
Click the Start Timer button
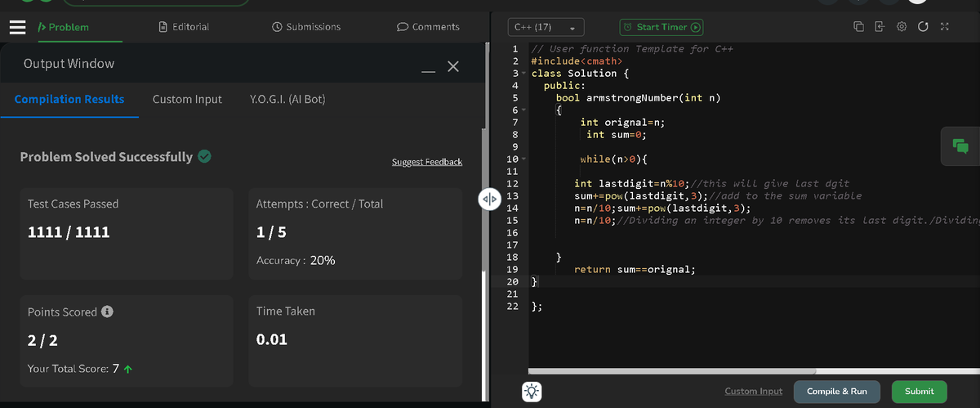661,27
